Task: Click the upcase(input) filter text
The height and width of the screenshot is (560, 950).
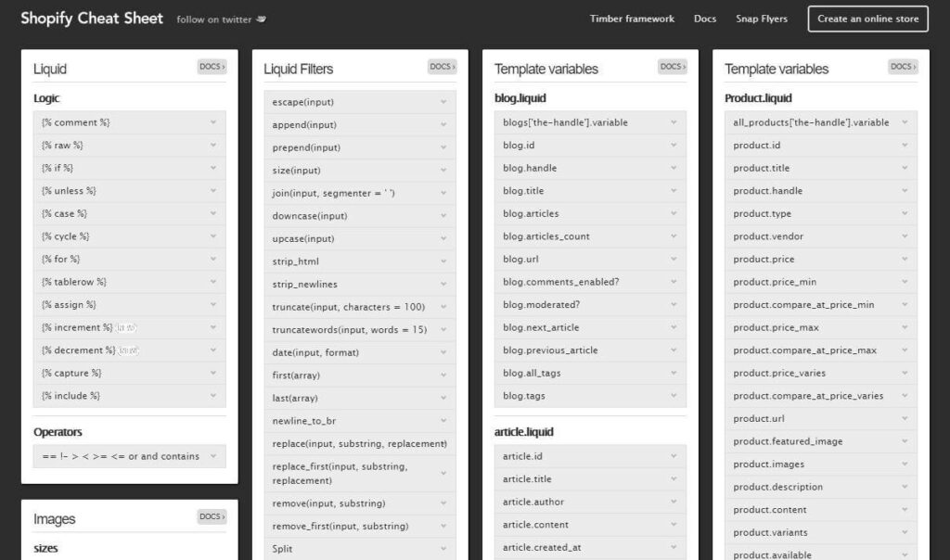Action: coord(303,238)
